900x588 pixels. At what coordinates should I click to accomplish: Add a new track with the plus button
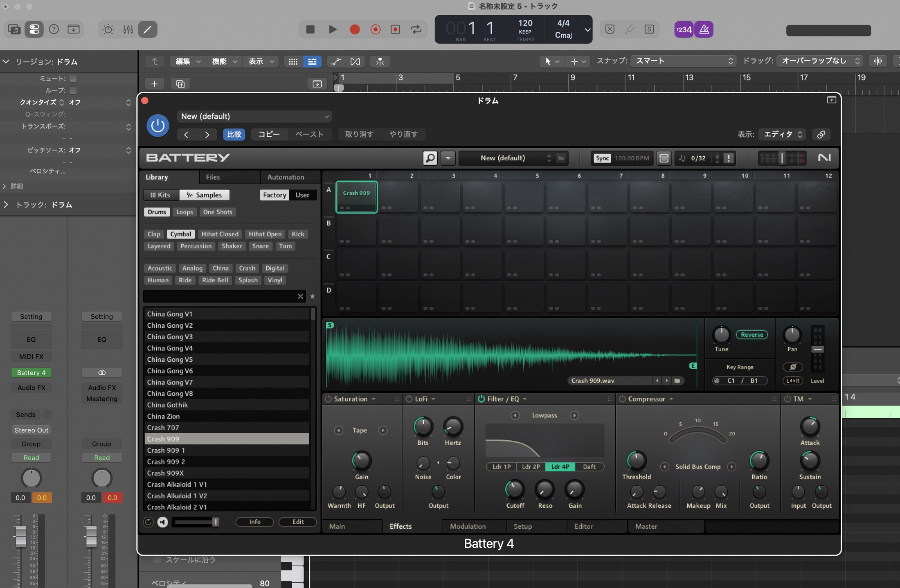[x=154, y=84]
